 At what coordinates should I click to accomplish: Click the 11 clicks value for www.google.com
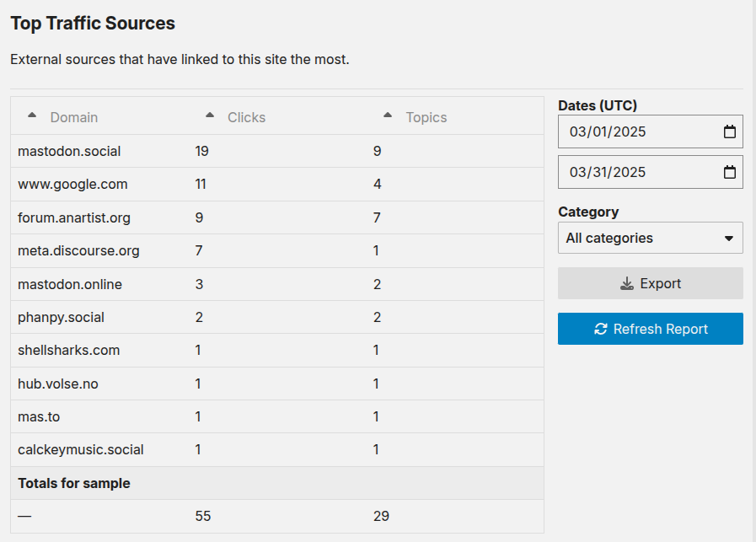(x=201, y=185)
